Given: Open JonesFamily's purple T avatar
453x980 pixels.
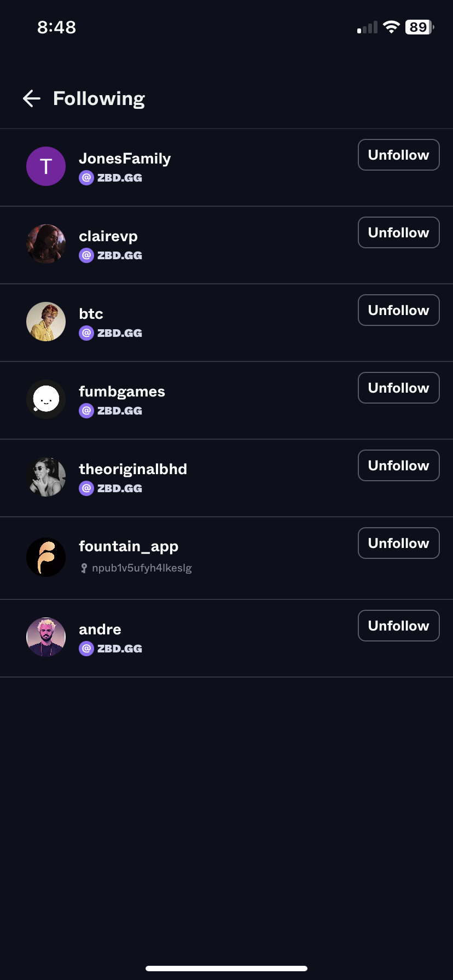Looking at the screenshot, I should pyautogui.click(x=46, y=166).
